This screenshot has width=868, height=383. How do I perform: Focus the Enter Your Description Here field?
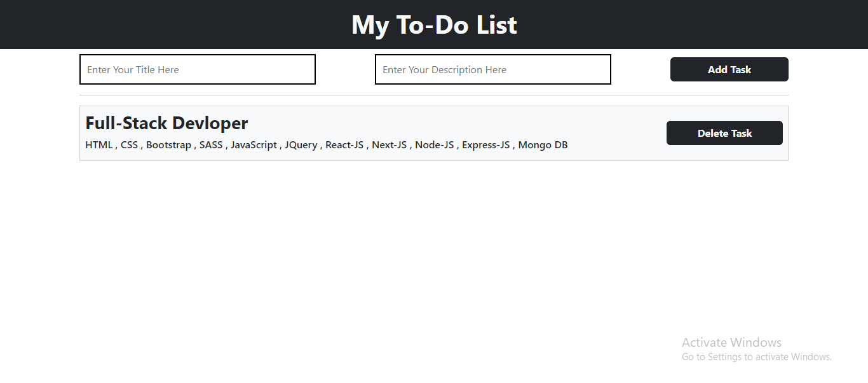(492, 69)
